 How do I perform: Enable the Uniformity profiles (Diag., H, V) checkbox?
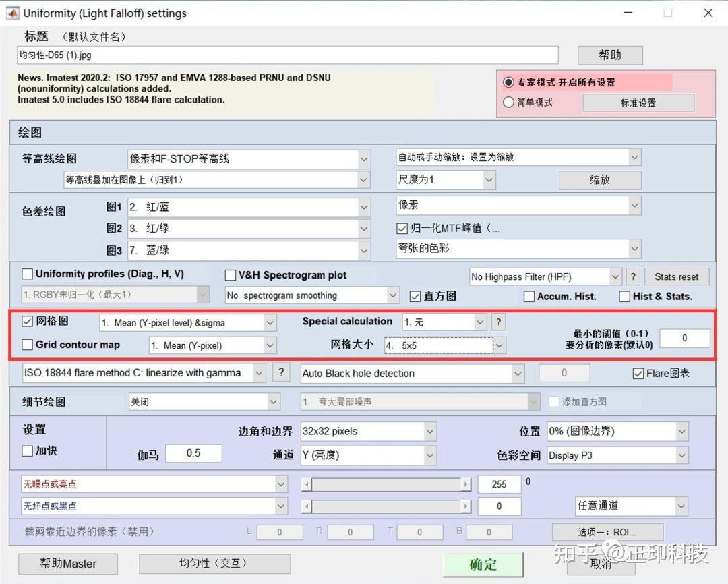27,274
